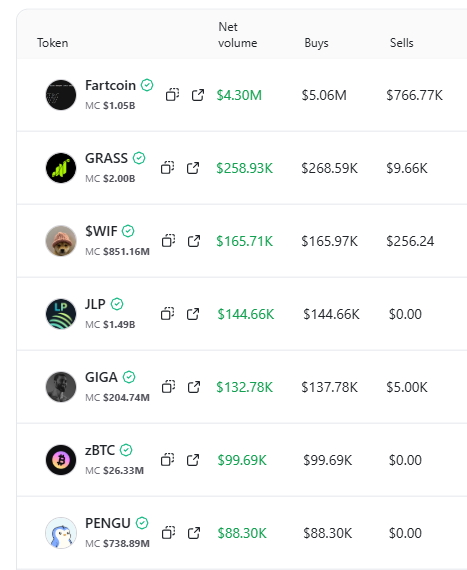The image size is (467, 570).
Task: Open the zBTC token name
Action: point(100,450)
